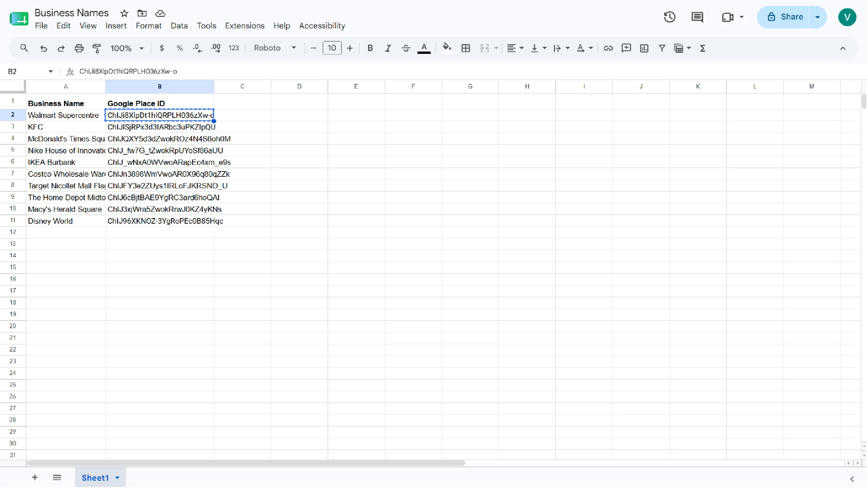Viewport: 868px width, 490px height.
Task: Add a new sheet with plus
Action: tap(35, 477)
